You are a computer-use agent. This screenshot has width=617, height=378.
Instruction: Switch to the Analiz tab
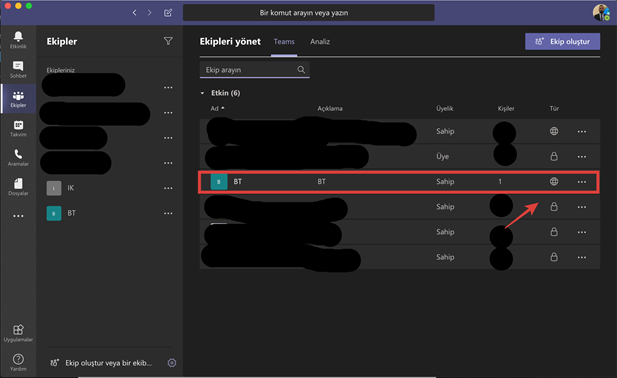pyautogui.click(x=320, y=41)
